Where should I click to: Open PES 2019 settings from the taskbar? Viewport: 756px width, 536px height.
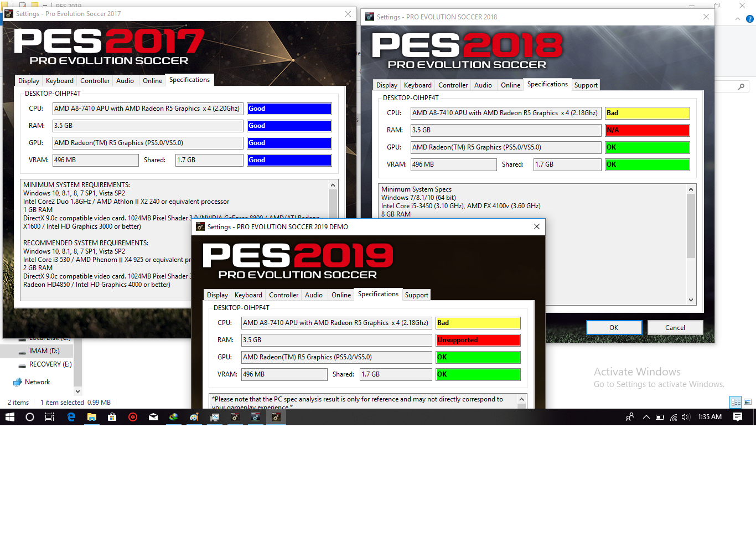click(276, 417)
